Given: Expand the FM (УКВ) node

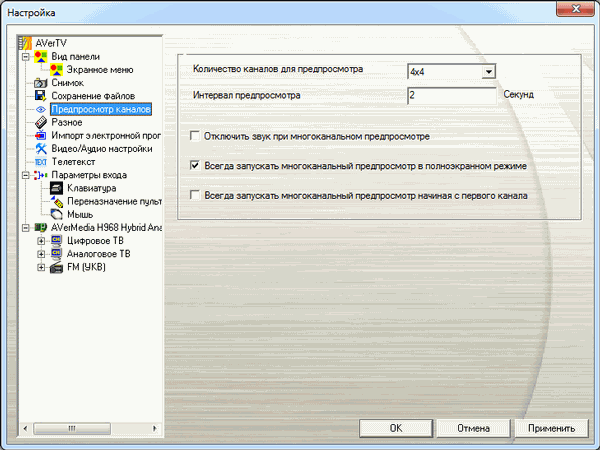Looking at the screenshot, I should (41, 267).
